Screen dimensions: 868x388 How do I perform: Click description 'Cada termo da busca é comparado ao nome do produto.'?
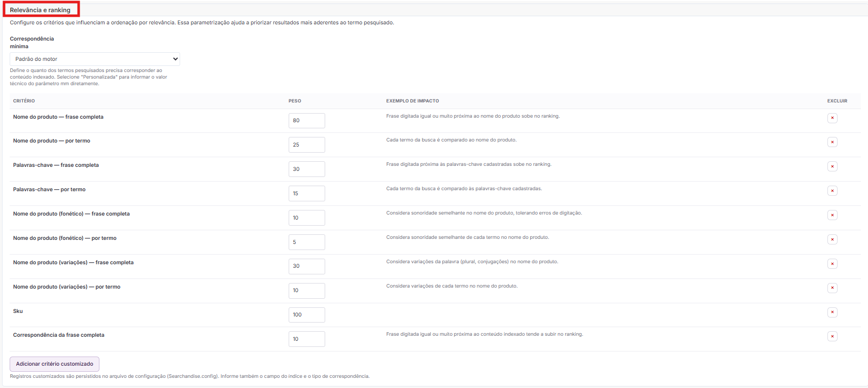pyautogui.click(x=451, y=140)
